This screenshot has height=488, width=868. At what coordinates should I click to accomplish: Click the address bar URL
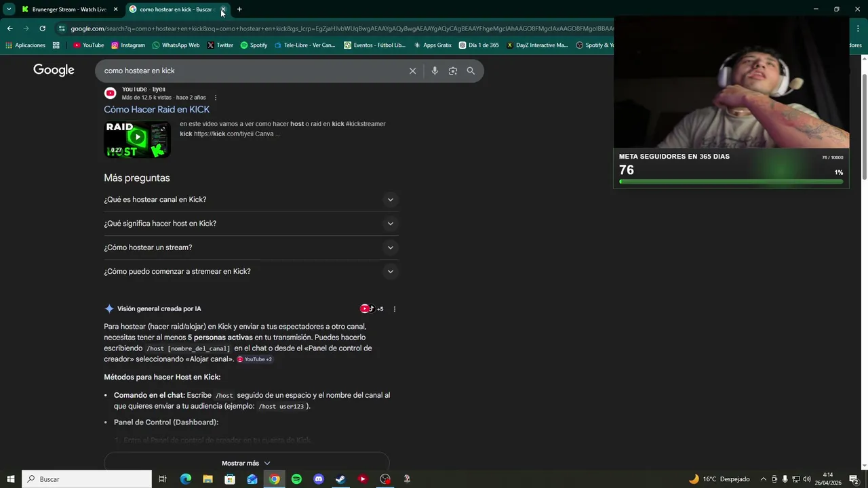click(341, 28)
